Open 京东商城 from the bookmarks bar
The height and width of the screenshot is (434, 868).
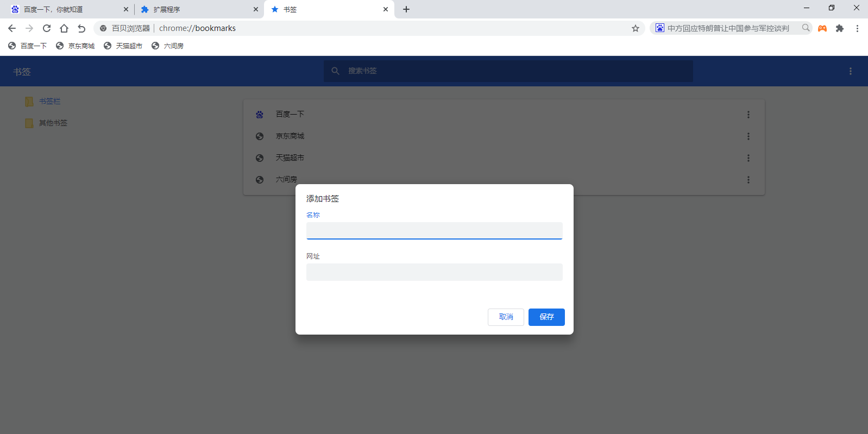[x=76, y=46]
